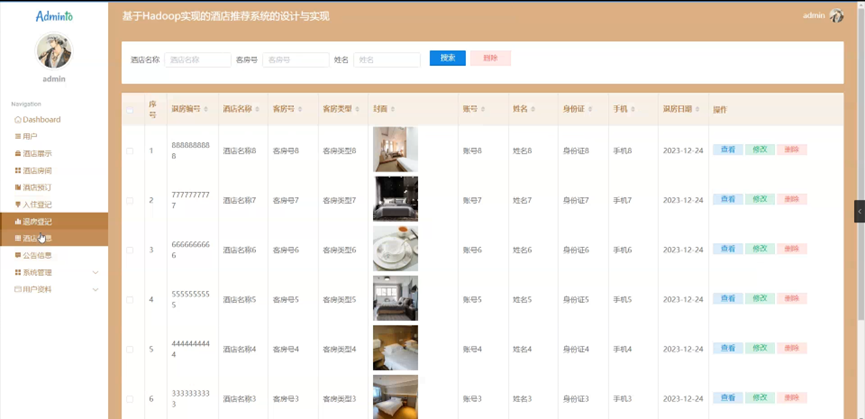Focus the 姓名 search field
This screenshot has width=865, height=419.
[x=387, y=60]
